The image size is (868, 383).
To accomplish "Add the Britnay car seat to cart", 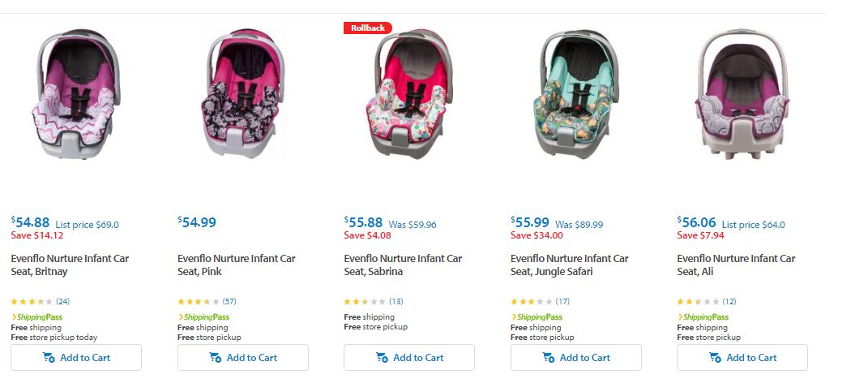I will [76, 358].
